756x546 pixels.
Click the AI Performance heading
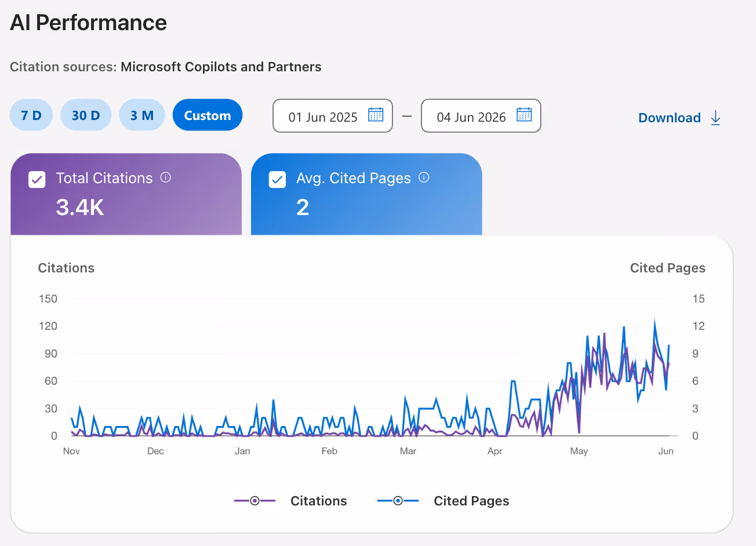pyautogui.click(x=89, y=23)
